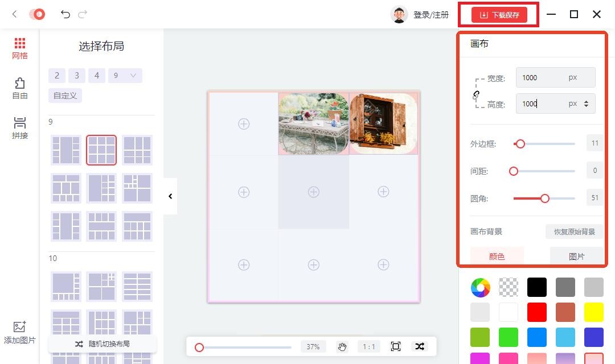Select the 拼接 stitching mode
Viewport: 615px width, 364px height.
coord(20,127)
